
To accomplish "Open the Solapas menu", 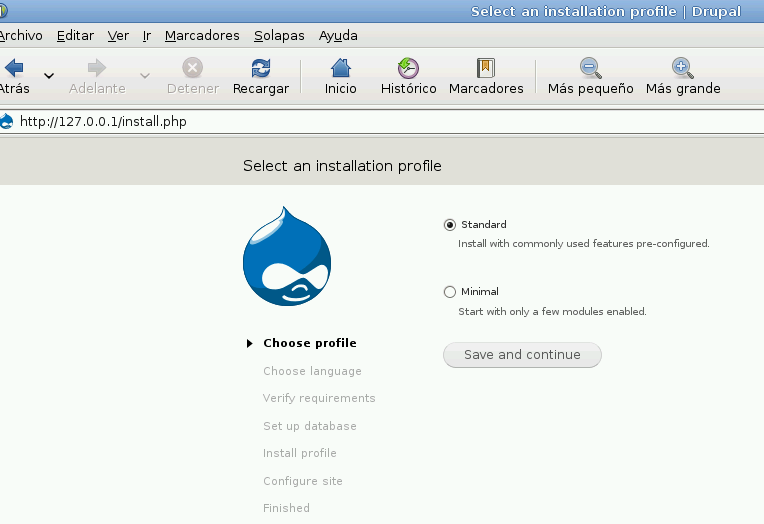I will pos(279,36).
